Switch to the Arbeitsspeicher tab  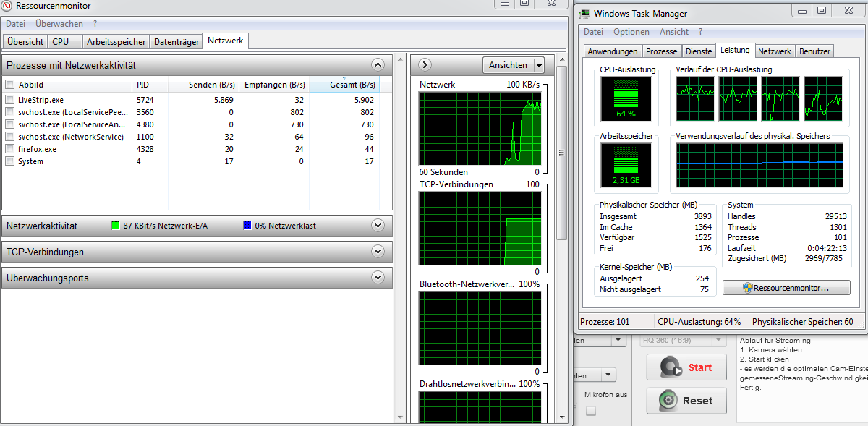[x=116, y=42]
